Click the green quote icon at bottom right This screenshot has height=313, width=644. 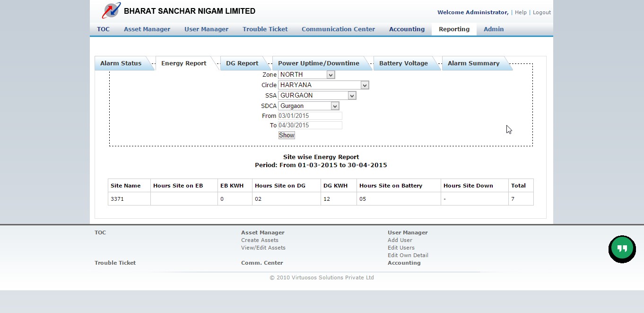pos(622,249)
